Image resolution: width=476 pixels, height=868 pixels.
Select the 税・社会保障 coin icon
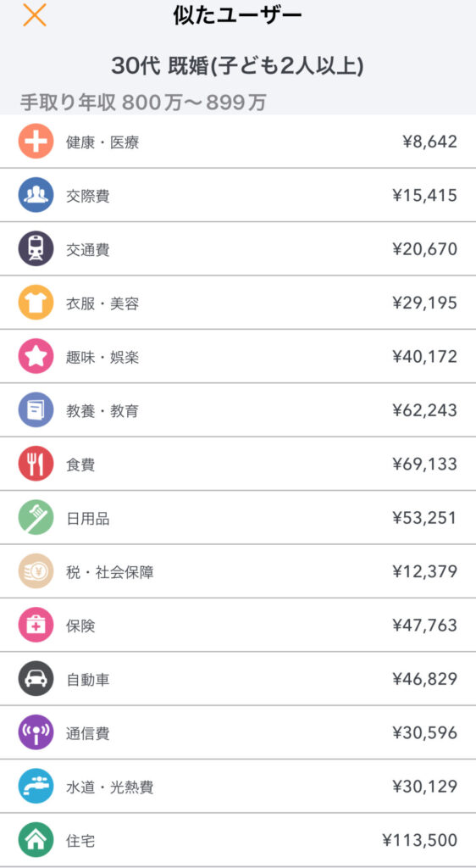[x=36, y=571]
